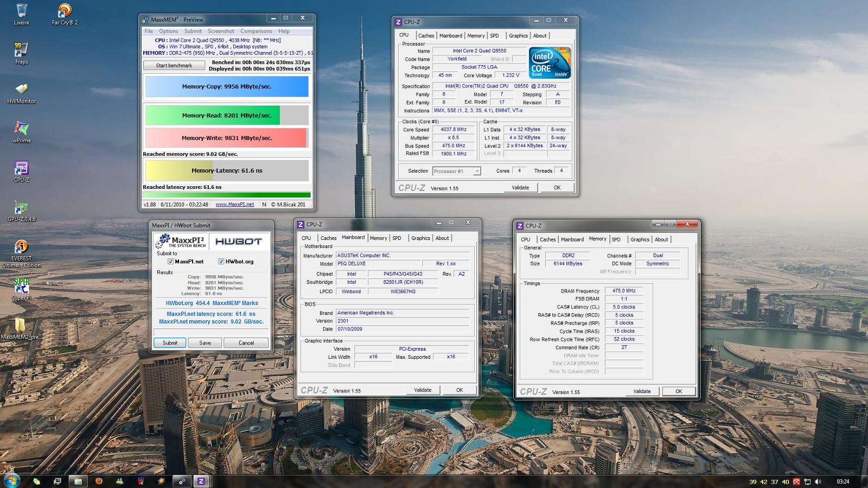The image size is (868, 488).
Task: Click the Core Speed 4037.8 MHz field
Action: point(454,130)
